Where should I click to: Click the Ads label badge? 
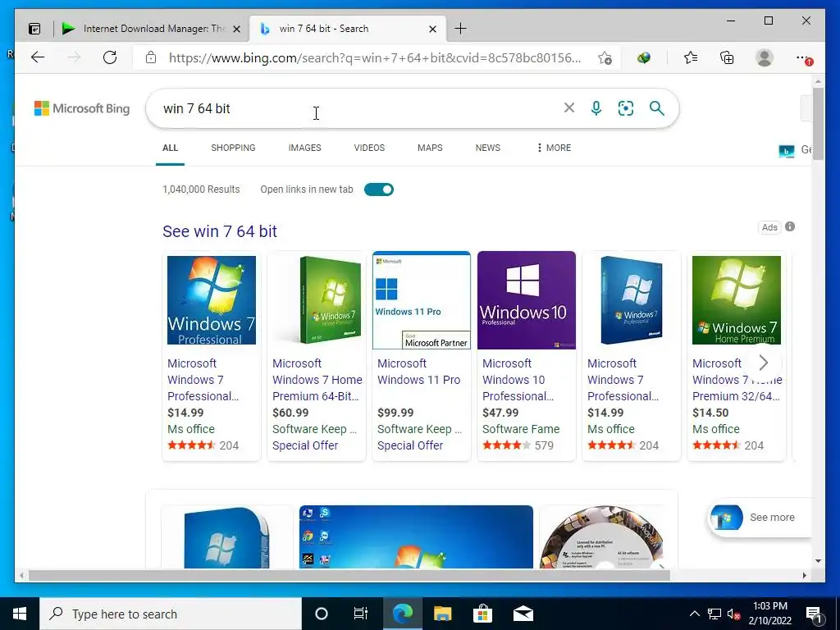(769, 227)
